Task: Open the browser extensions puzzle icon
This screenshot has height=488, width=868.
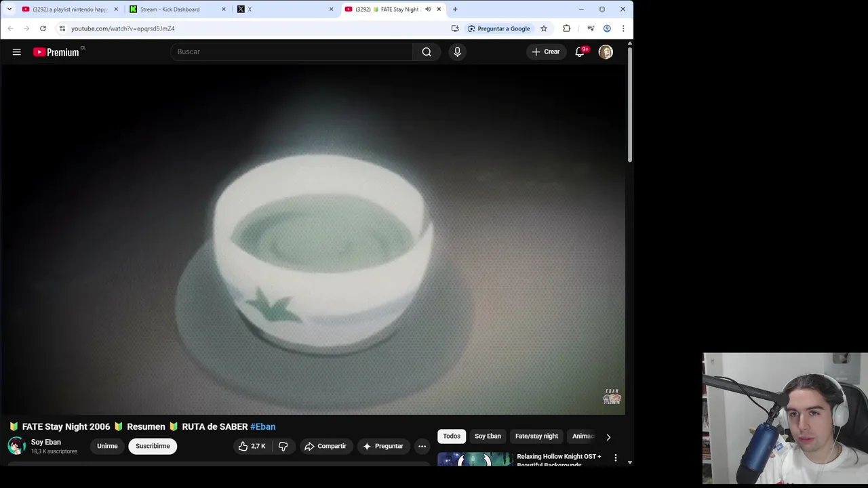Action: click(567, 28)
